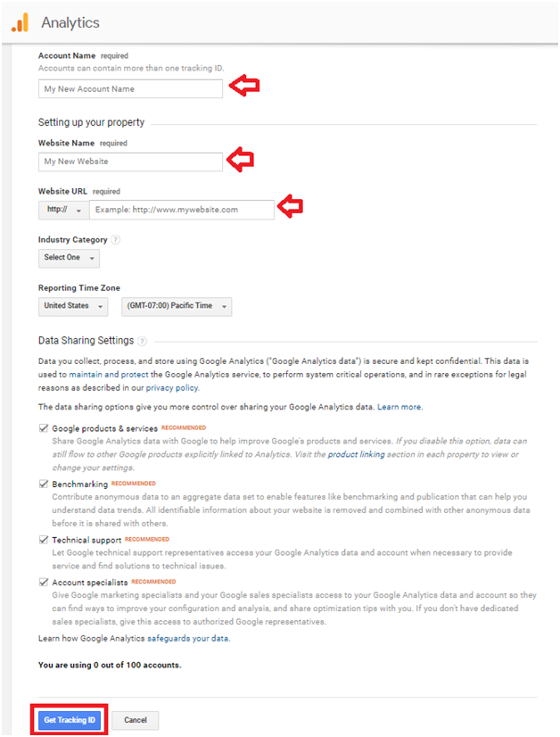Image resolution: width=560 pixels, height=737 pixels.
Task: Click into the Website URL text field
Action: (182, 210)
